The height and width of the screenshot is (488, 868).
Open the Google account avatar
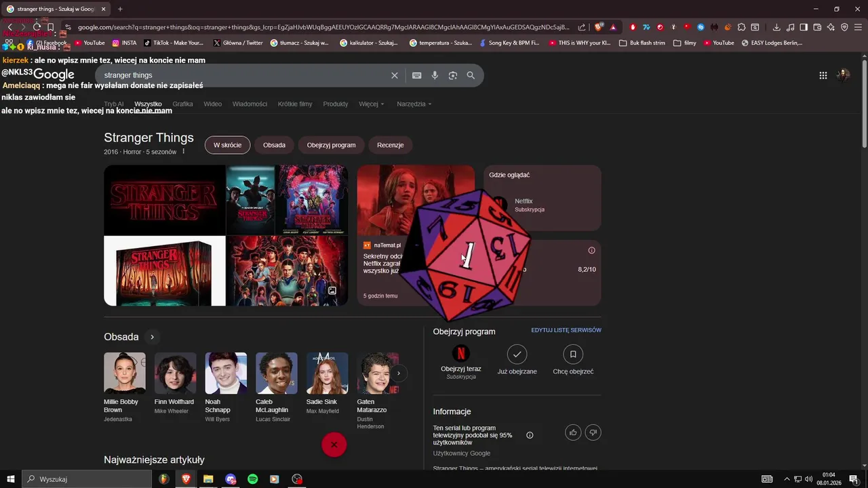(843, 75)
